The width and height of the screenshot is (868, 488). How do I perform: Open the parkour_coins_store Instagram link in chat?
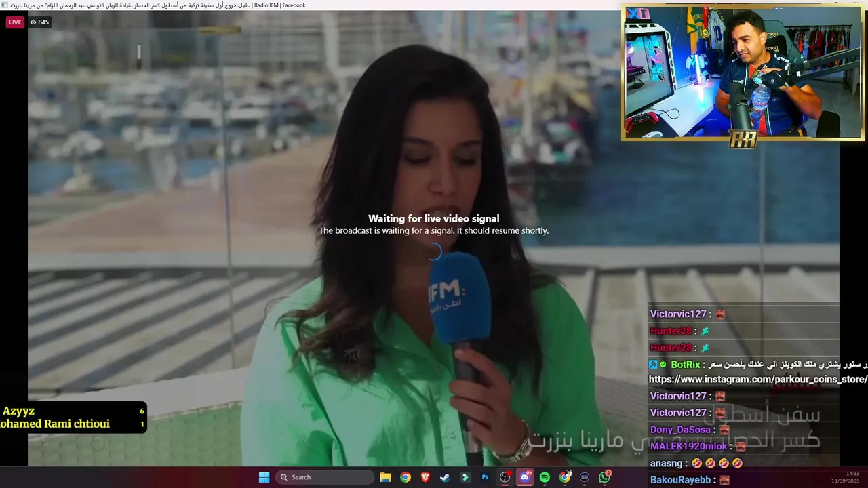(758, 380)
